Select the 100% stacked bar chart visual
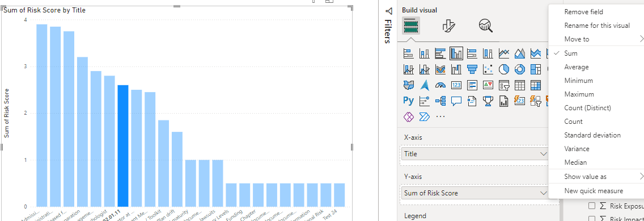The width and height of the screenshot is (644, 221). coord(472,53)
